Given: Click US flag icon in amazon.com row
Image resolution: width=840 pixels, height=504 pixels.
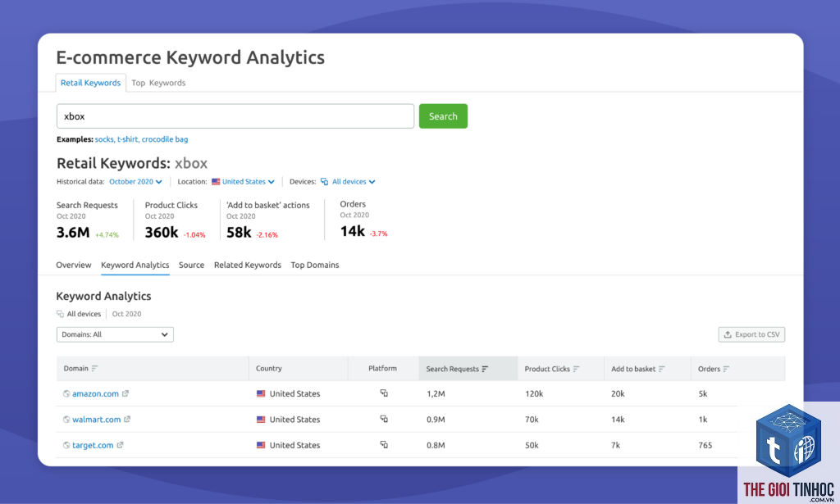Looking at the screenshot, I should (x=261, y=393).
